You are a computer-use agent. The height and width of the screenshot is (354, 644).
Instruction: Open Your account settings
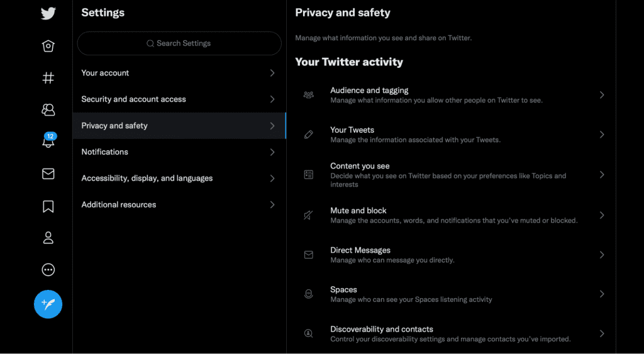179,73
